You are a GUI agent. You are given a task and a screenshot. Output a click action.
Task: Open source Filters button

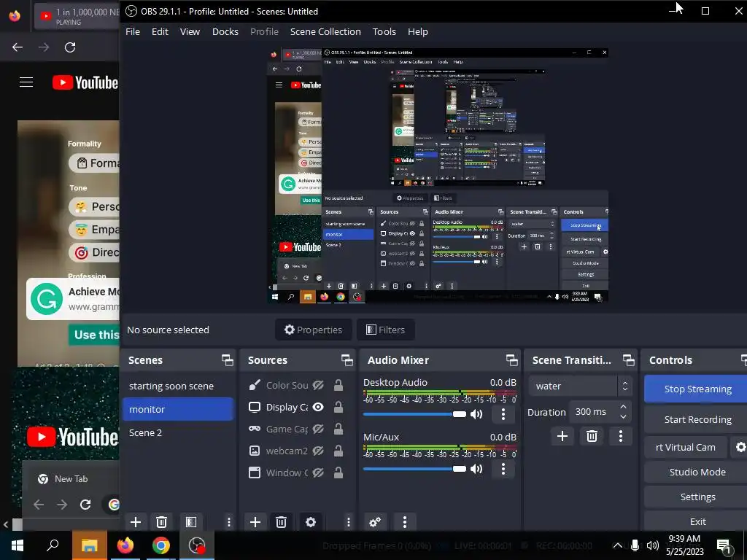pos(385,330)
